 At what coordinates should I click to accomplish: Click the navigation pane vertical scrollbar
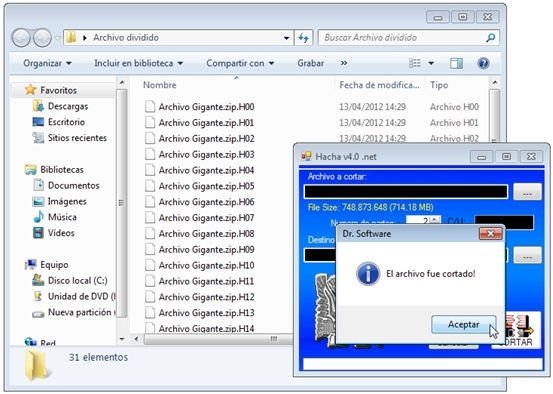click(121, 203)
